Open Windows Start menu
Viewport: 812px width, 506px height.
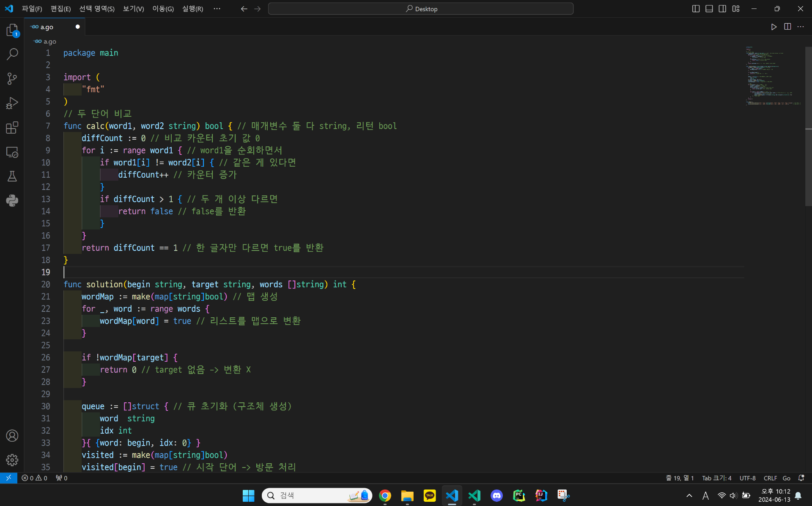[x=248, y=495]
